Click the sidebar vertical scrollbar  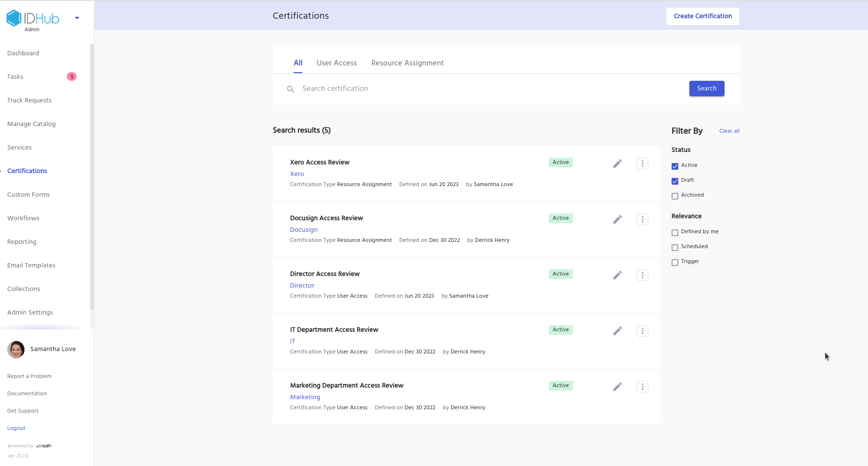coord(91,177)
